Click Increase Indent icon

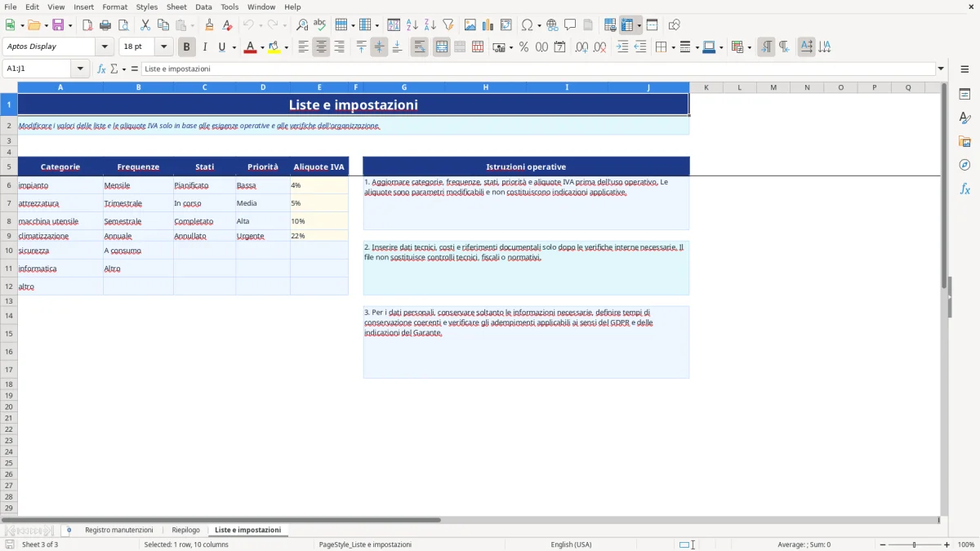[622, 47]
